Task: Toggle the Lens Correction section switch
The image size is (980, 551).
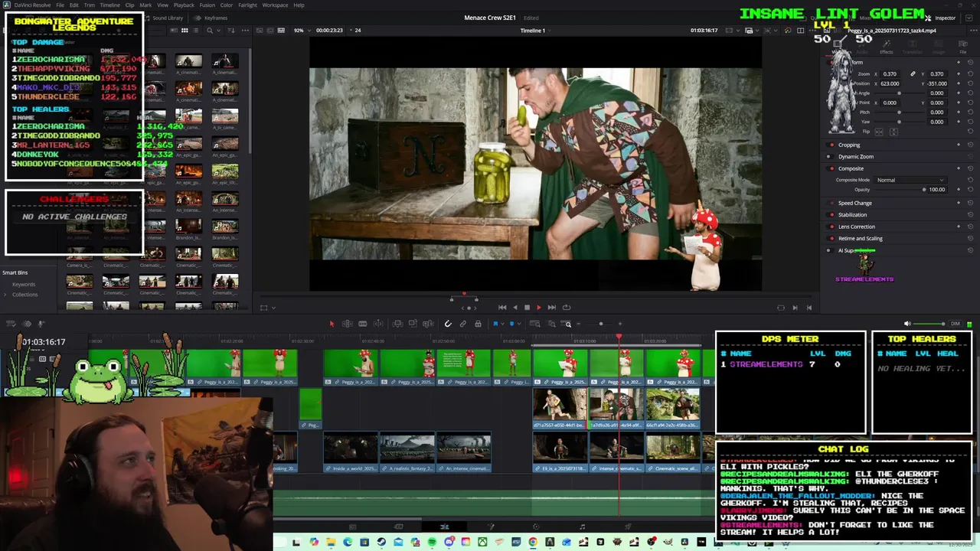Action: pyautogui.click(x=831, y=227)
